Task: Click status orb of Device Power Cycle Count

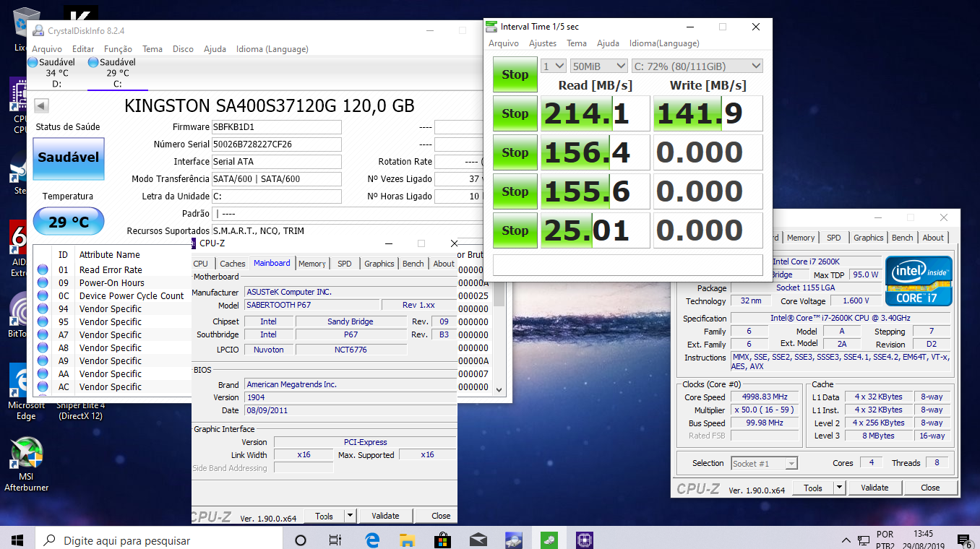Action: 43,296
